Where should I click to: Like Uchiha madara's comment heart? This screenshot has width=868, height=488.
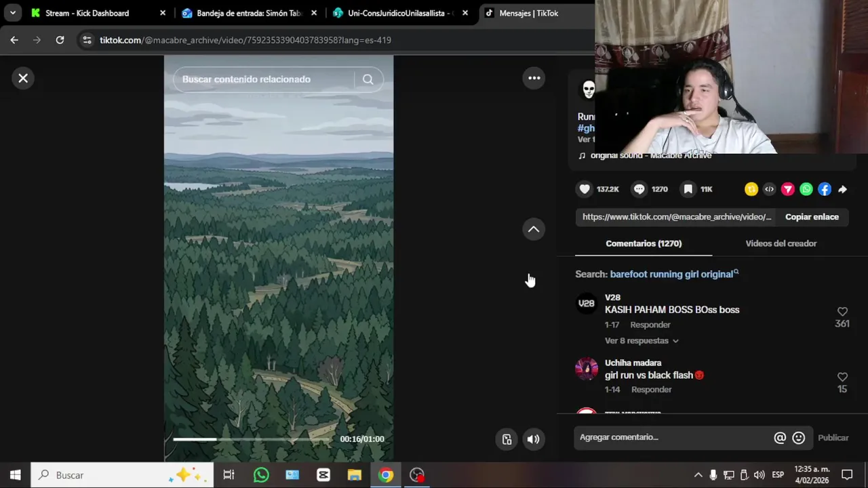842,377
